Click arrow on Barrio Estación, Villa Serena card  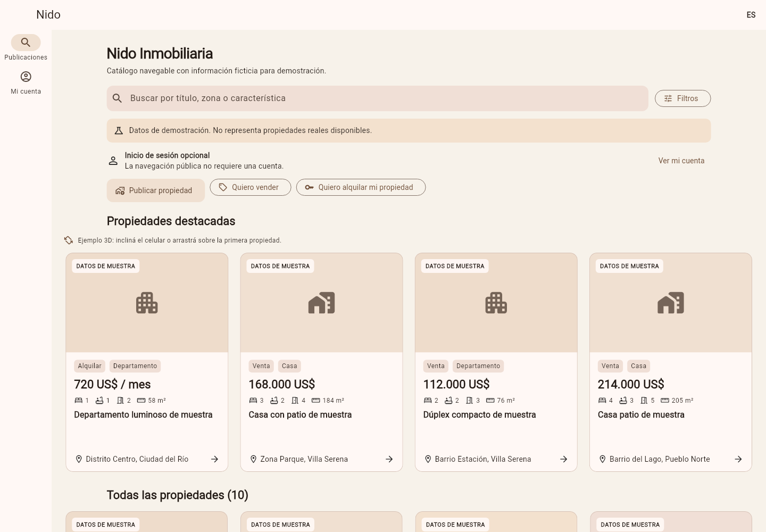pos(563,459)
